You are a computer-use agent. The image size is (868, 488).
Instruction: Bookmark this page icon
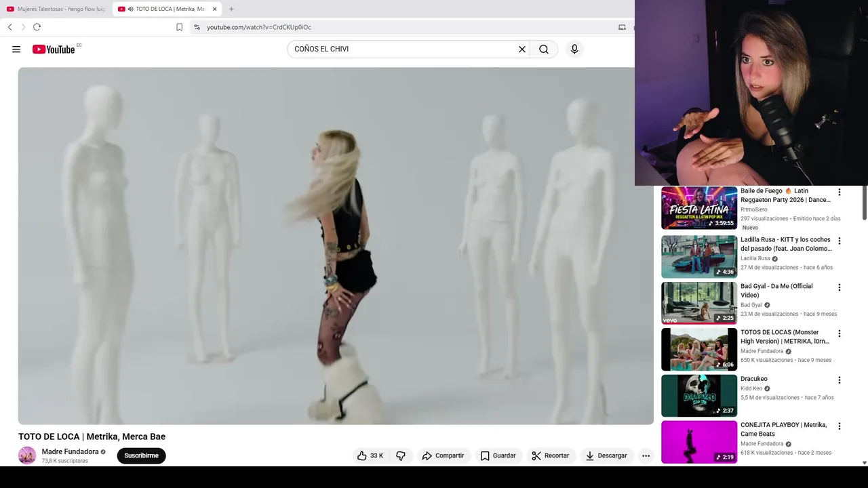179,27
